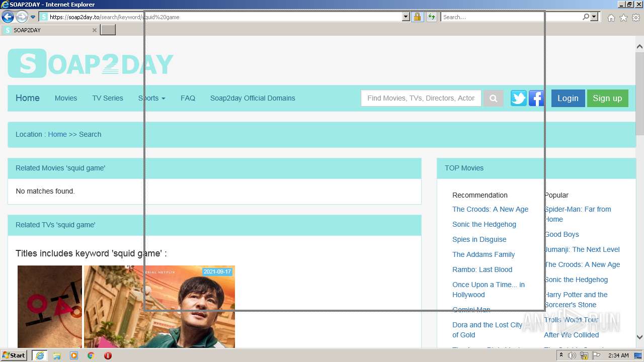This screenshot has width=644, height=362.
Task: Open the Facebook icon link
Action: (536, 98)
